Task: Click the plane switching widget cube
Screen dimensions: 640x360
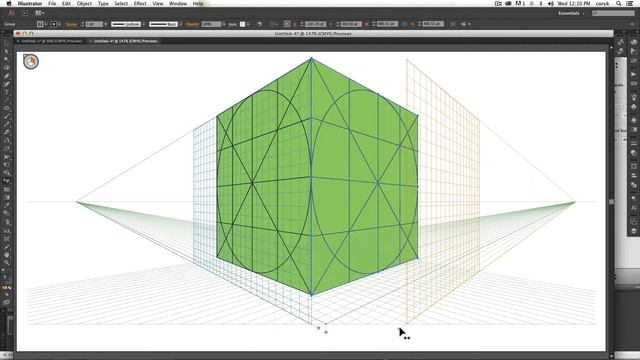Action: click(31, 61)
